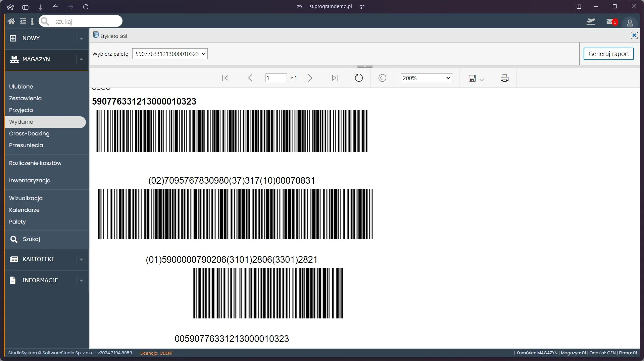Collapse the report parameters area handle
Screen dimensions: 644x361
[365, 66]
